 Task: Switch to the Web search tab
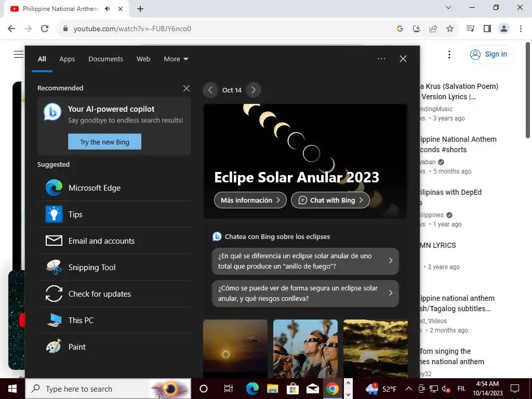tap(143, 59)
